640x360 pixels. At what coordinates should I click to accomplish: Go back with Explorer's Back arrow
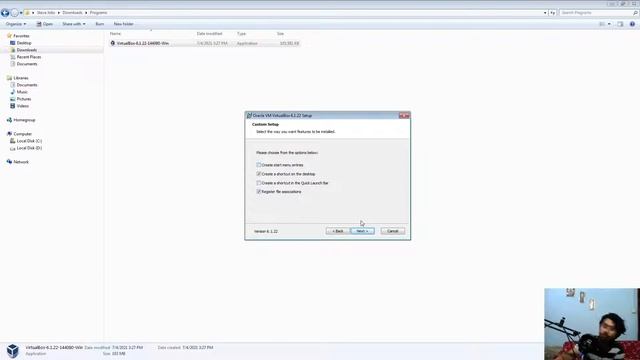tap(5, 13)
